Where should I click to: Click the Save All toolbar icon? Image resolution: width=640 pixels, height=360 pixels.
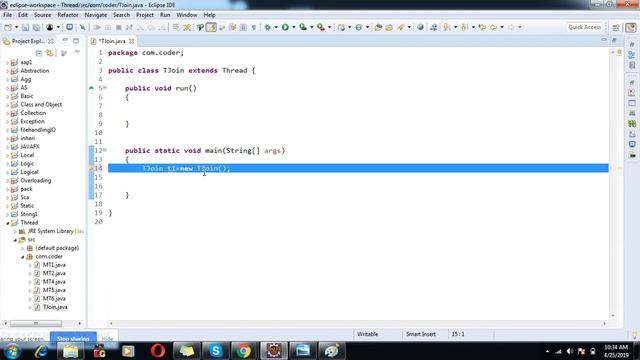pos(36,27)
